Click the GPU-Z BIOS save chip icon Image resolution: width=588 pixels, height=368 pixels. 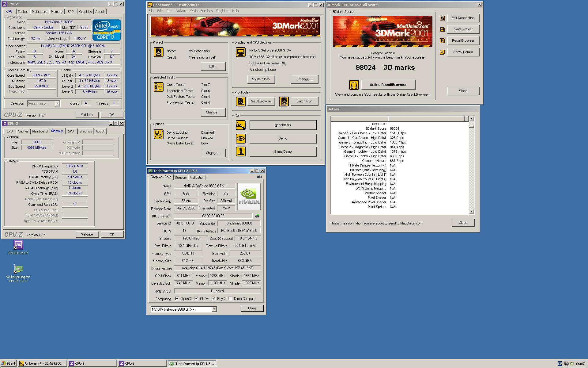[257, 216]
